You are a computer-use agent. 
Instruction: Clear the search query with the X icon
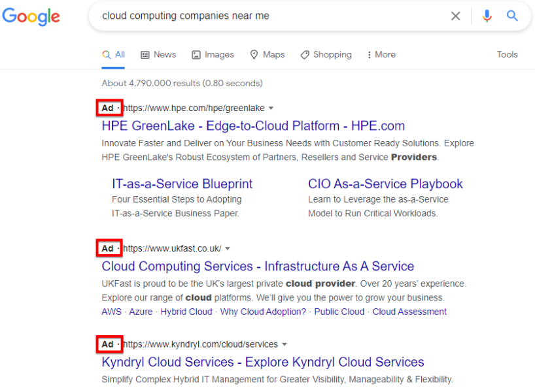point(455,16)
